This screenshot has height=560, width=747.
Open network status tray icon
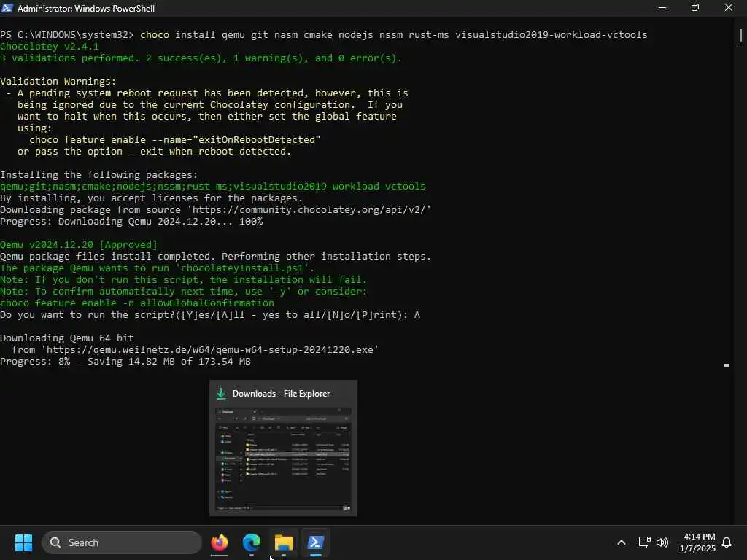click(644, 542)
